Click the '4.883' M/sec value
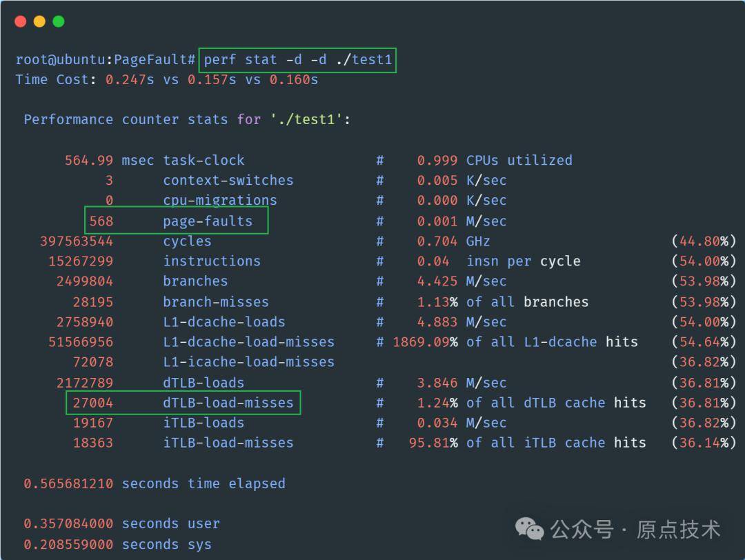 [437, 321]
